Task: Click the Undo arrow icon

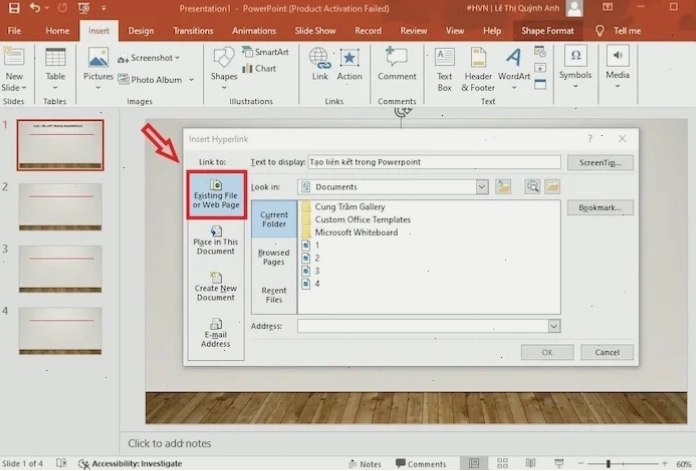Action: click(35, 8)
